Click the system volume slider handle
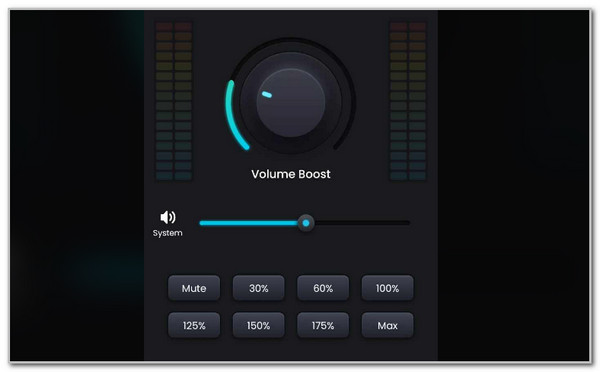The height and width of the screenshot is (372, 600). click(x=306, y=223)
